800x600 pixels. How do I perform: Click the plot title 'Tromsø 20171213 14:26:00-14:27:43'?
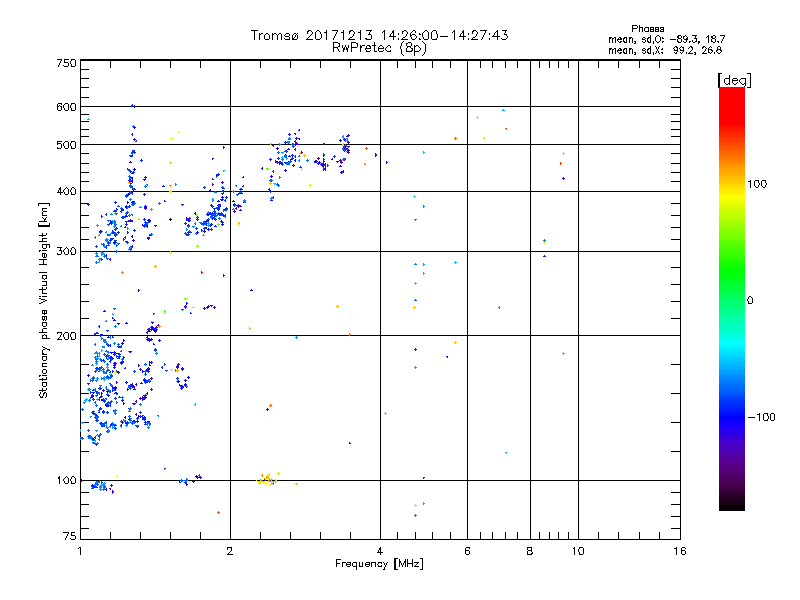(379, 35)
